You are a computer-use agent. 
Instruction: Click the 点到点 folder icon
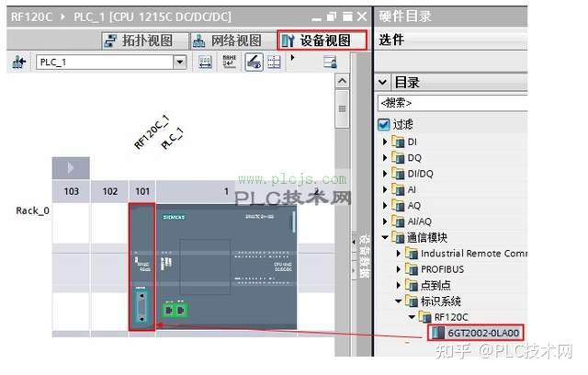pyautogui.click(x=412, y=285)
